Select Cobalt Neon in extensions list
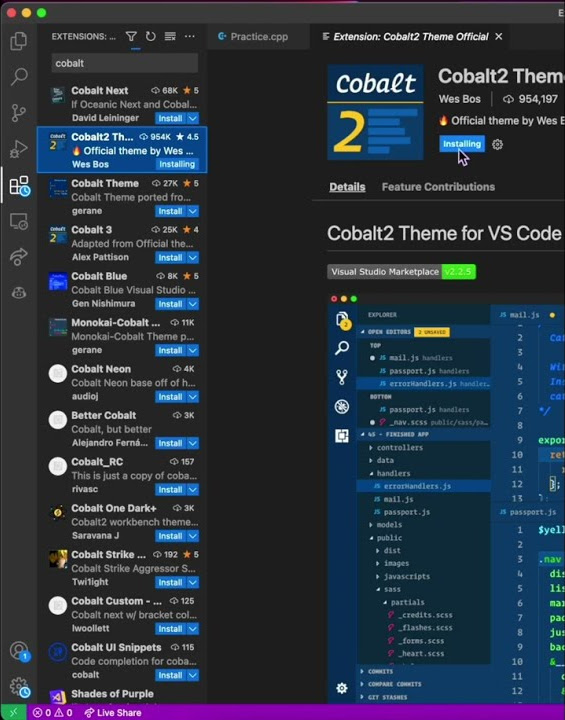 [122, 382]
